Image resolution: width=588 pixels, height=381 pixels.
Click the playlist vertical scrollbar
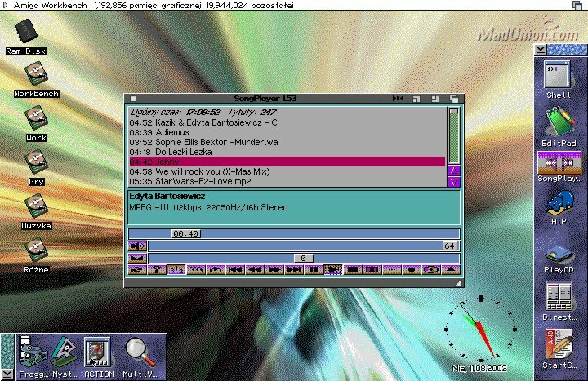(x=454, y=135)
